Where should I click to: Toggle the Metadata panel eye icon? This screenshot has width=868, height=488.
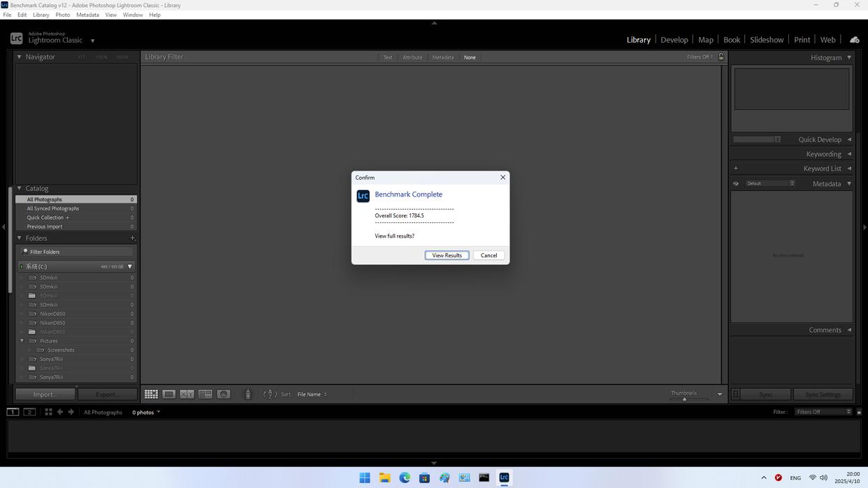pos(736,184)
